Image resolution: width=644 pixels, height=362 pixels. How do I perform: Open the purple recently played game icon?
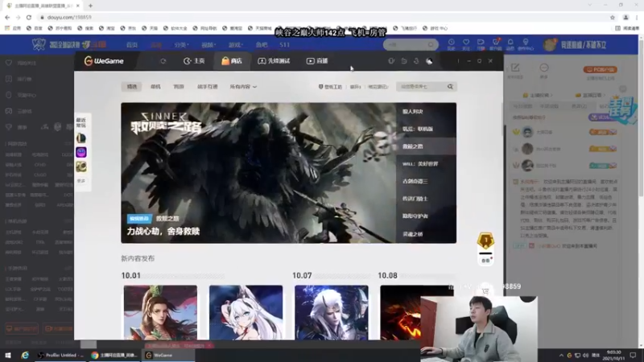click(81, 153)
